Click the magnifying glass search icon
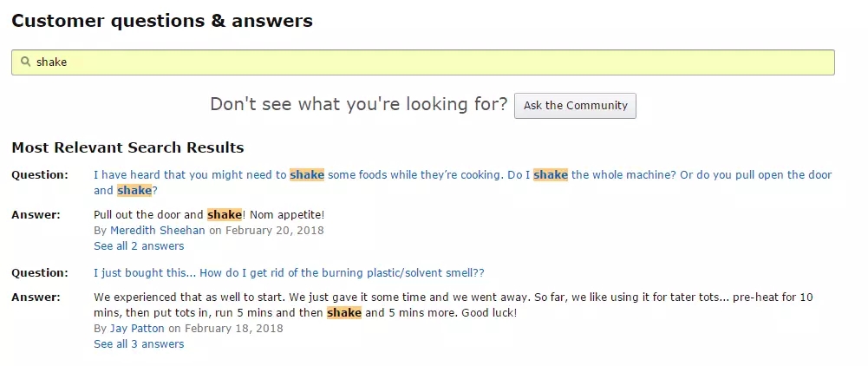The height and width of the screenshot is (366, 868). [25, 62]
